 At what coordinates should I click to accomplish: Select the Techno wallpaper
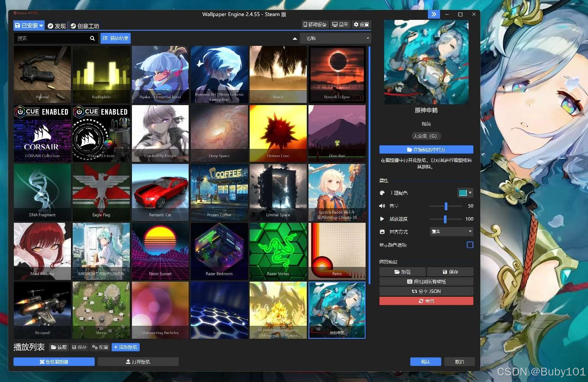point(219,310)
